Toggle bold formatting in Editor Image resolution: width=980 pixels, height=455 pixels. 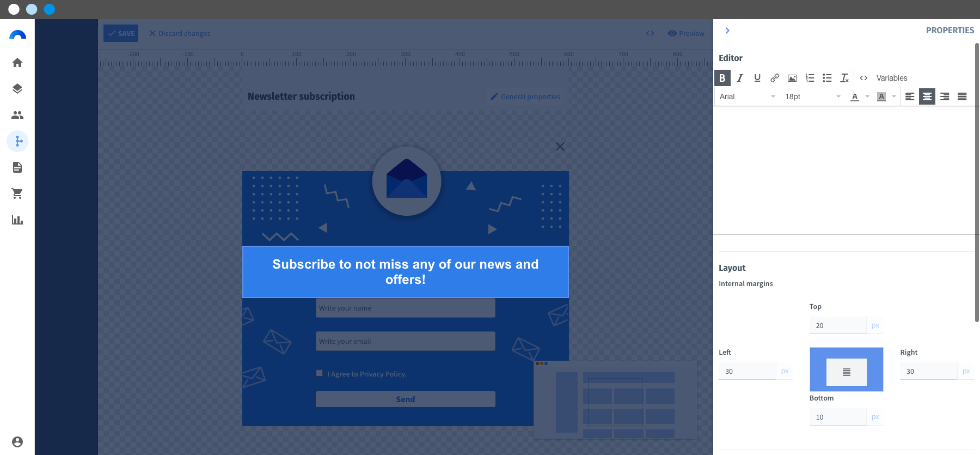[x=722, y=78]
